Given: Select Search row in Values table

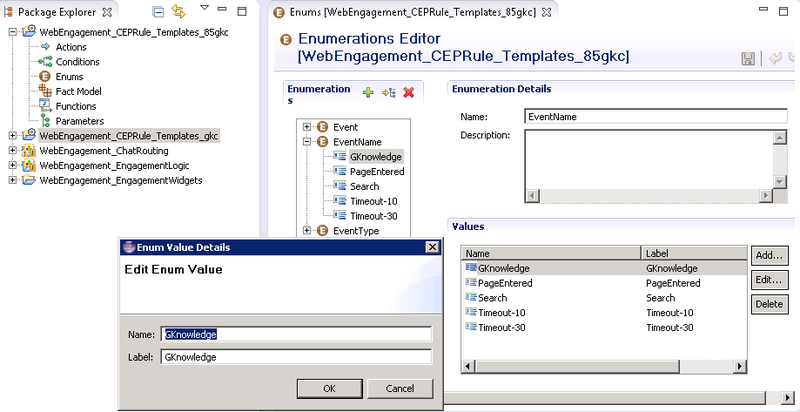Looking at the screenshot, I should pos(605,297).
